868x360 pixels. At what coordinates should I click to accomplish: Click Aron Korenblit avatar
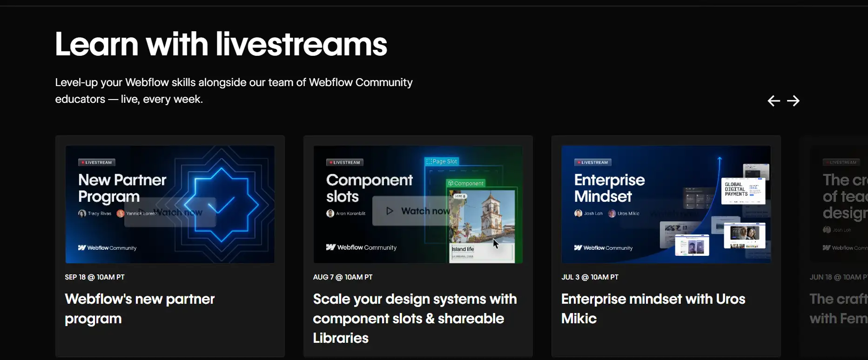[x=330, y=213]
